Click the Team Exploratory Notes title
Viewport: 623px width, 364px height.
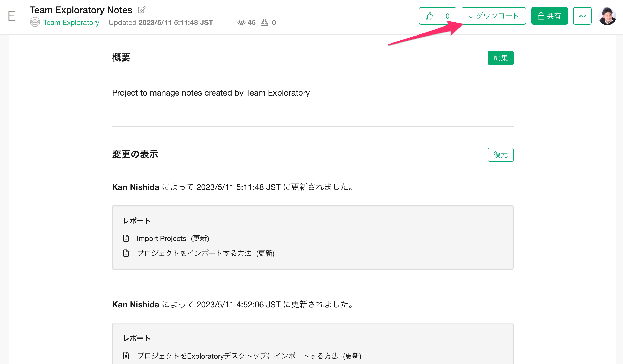81,10
